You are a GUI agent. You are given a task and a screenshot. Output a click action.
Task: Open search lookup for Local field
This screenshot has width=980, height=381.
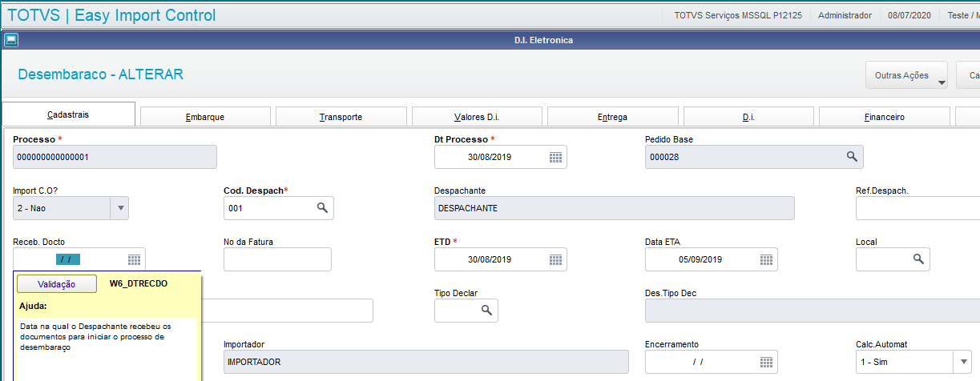tap(918, 259)
